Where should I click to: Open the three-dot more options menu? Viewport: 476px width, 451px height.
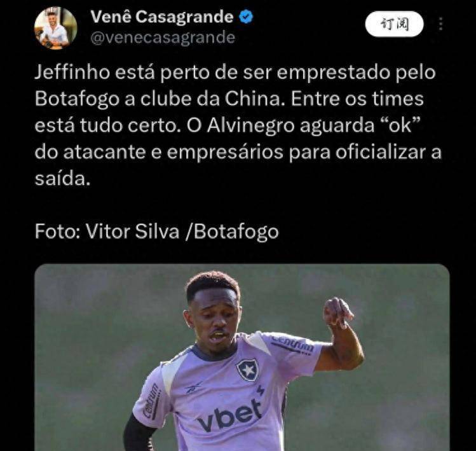441,24
